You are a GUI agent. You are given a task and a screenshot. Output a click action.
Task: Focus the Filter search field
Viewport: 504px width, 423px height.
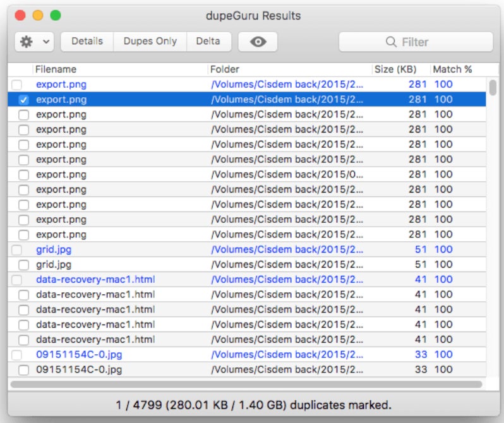click(x=416, y=42)
